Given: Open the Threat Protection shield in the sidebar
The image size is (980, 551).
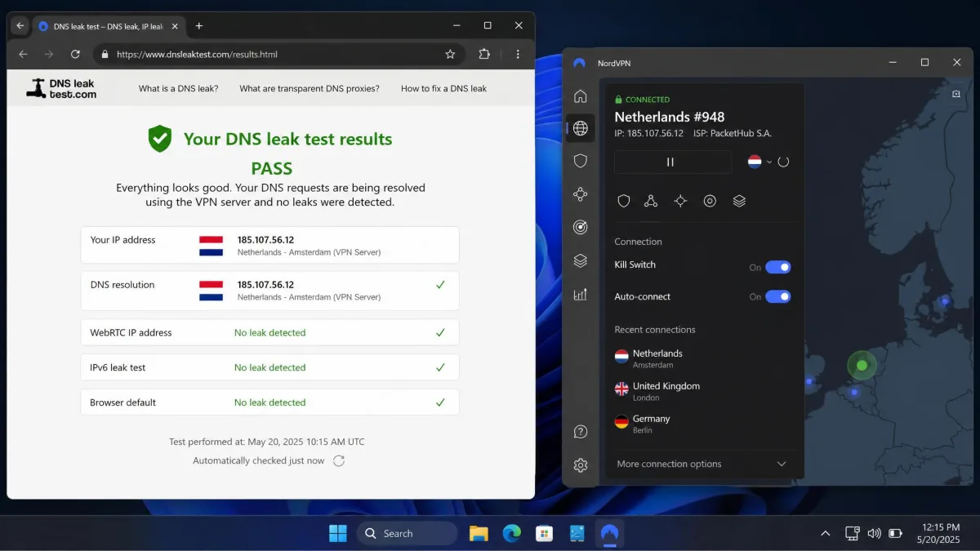Looking at the screenshot, I should 580,161.
